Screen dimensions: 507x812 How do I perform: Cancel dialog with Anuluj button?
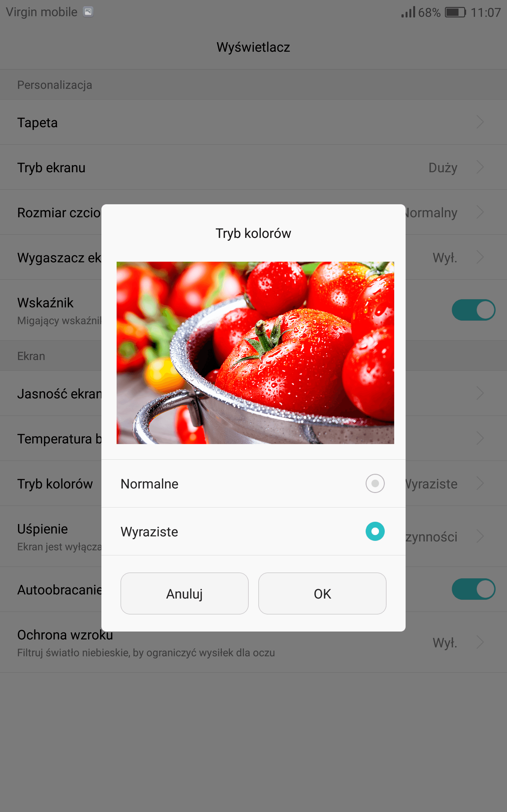coord(184,593)
